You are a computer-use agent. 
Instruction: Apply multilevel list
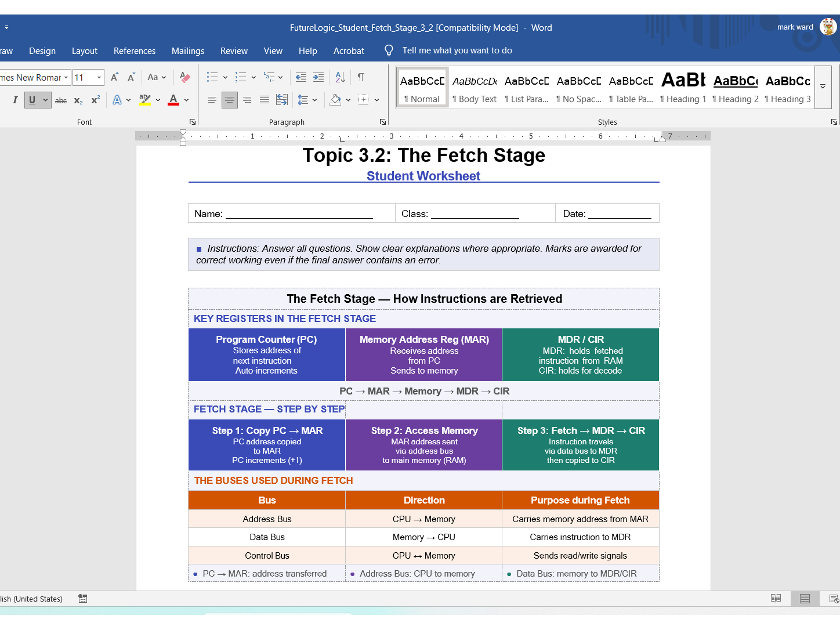pos(269,77)
